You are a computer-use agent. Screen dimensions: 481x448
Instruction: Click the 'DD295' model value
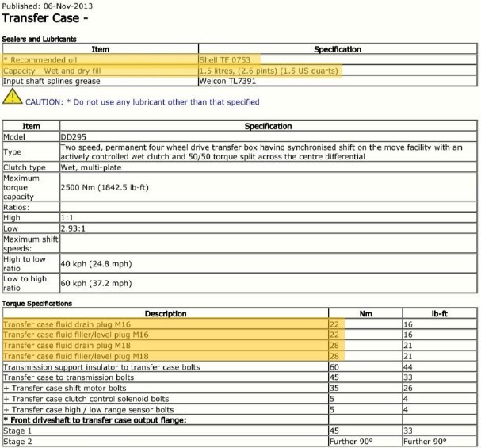[74, 137]
